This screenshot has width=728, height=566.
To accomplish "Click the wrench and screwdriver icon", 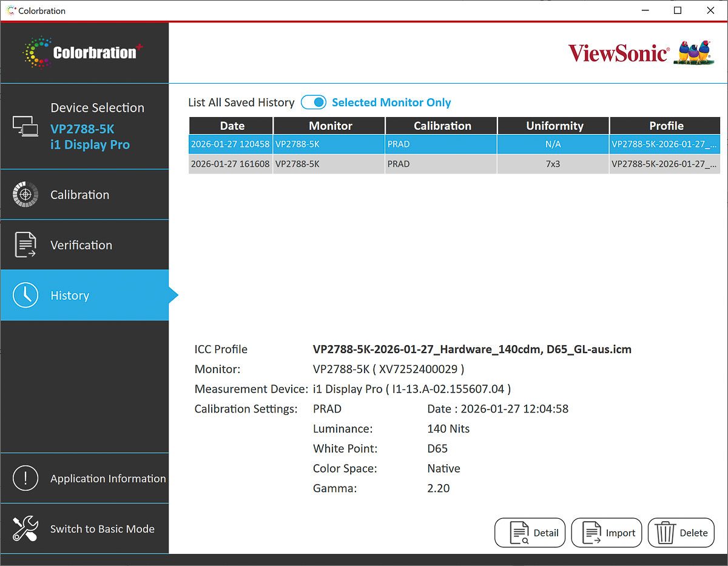I will pyautogui.click(x=25, y=529).
